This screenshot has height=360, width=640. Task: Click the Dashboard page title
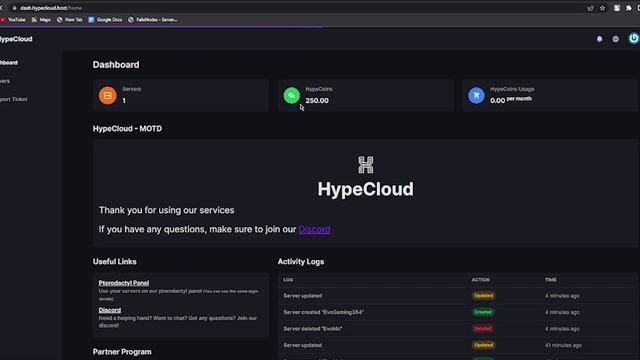[x=116, y=64]
